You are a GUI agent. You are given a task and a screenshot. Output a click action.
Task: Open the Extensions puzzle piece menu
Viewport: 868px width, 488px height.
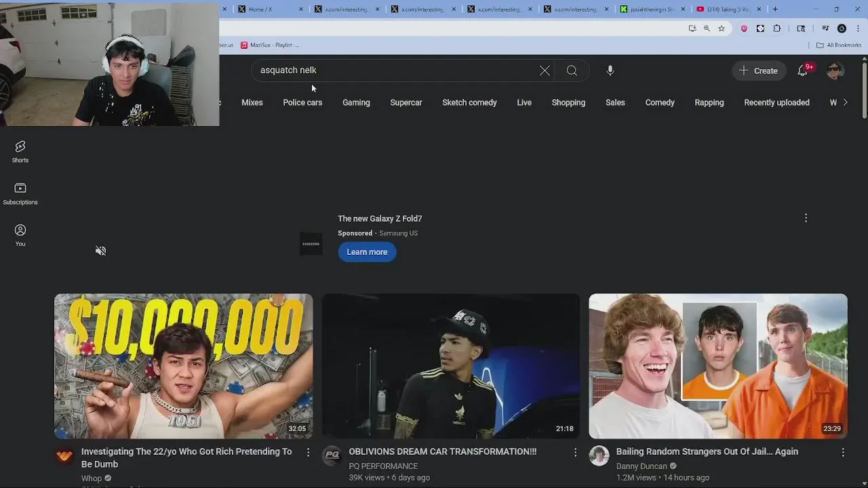[777, 28]
